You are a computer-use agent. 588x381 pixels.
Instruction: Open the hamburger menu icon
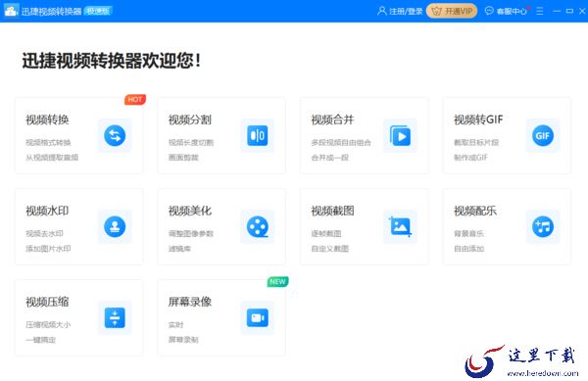540,11
